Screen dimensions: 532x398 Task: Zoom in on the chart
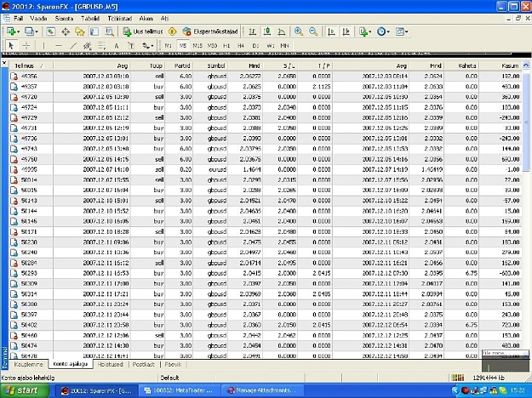pyautogui.click(x=299, y=31)
